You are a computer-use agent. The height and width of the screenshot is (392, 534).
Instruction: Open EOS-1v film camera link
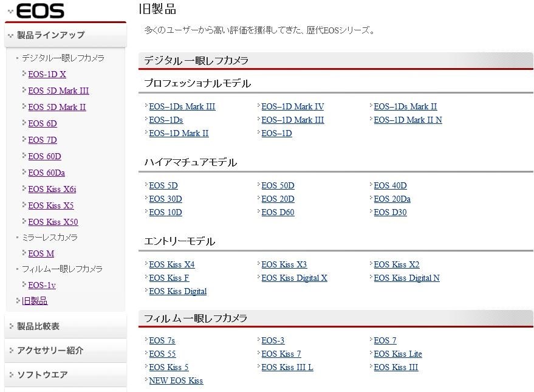point(42,285)
